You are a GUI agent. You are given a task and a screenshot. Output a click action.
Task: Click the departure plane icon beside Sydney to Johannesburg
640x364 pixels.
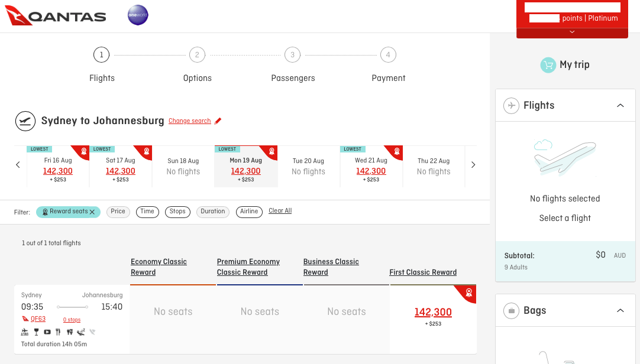point(25,121)
